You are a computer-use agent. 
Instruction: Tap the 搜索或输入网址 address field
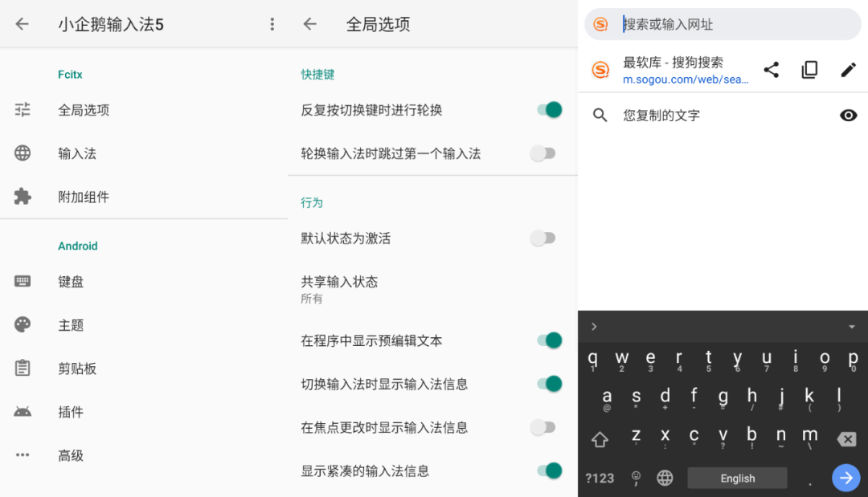pyautogui.click(x=723, y=24)
